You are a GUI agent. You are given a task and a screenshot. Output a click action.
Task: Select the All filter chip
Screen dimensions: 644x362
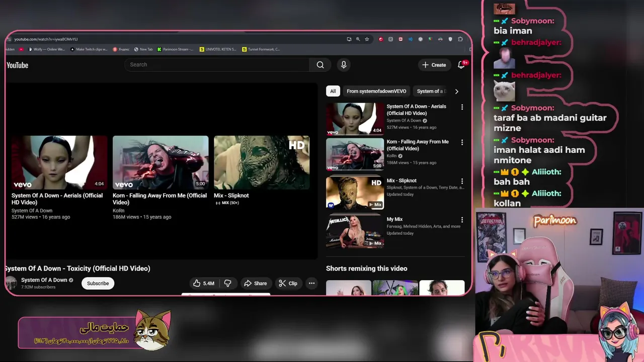point(333,91)
